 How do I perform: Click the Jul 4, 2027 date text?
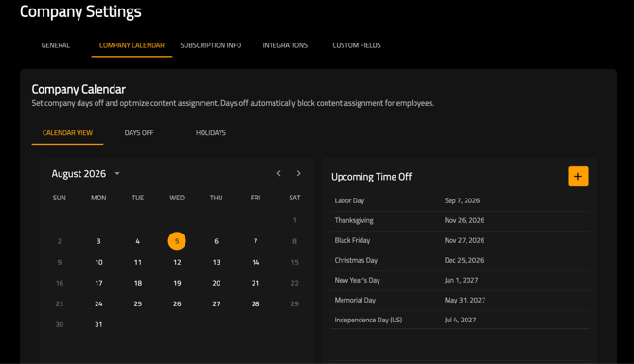[x=460, y=320]
